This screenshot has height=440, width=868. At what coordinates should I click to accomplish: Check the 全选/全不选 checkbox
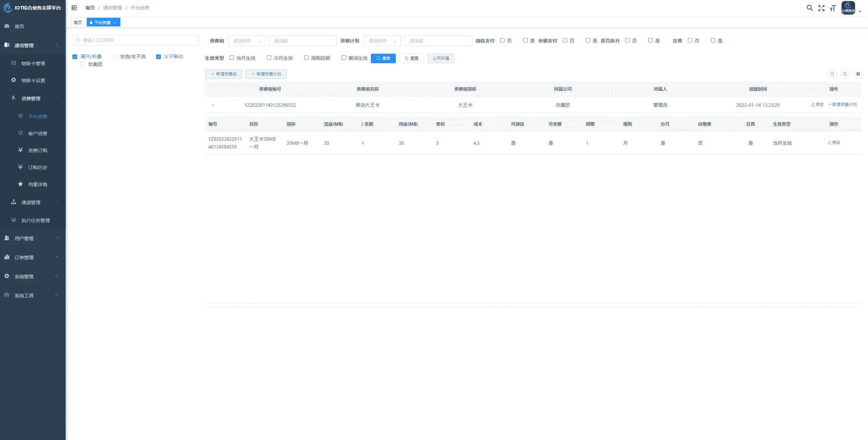pyautogui.click(x=114, y=57)
